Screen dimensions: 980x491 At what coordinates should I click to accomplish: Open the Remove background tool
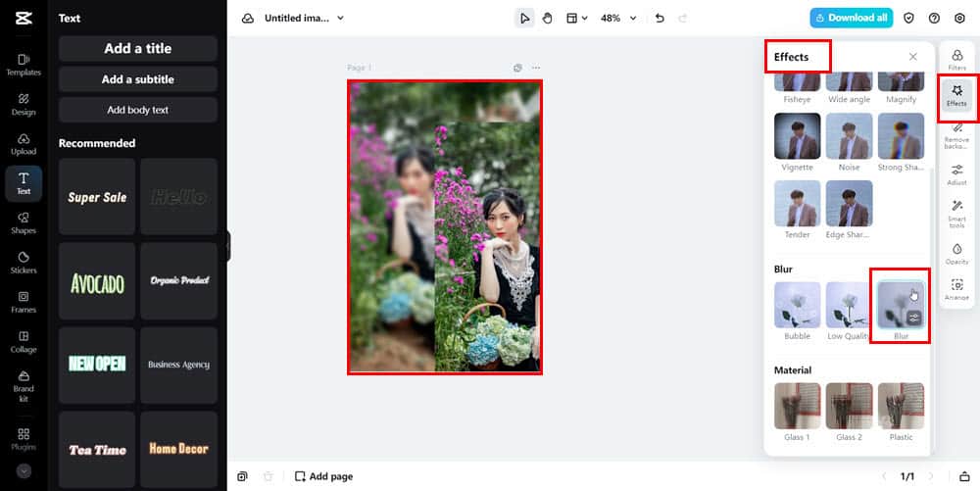coord(956,136)
